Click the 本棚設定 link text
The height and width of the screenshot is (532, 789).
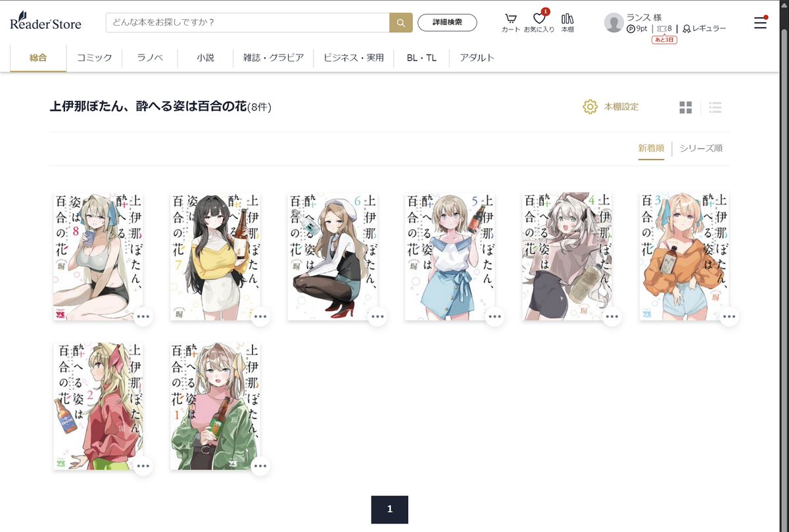[621, 107]
